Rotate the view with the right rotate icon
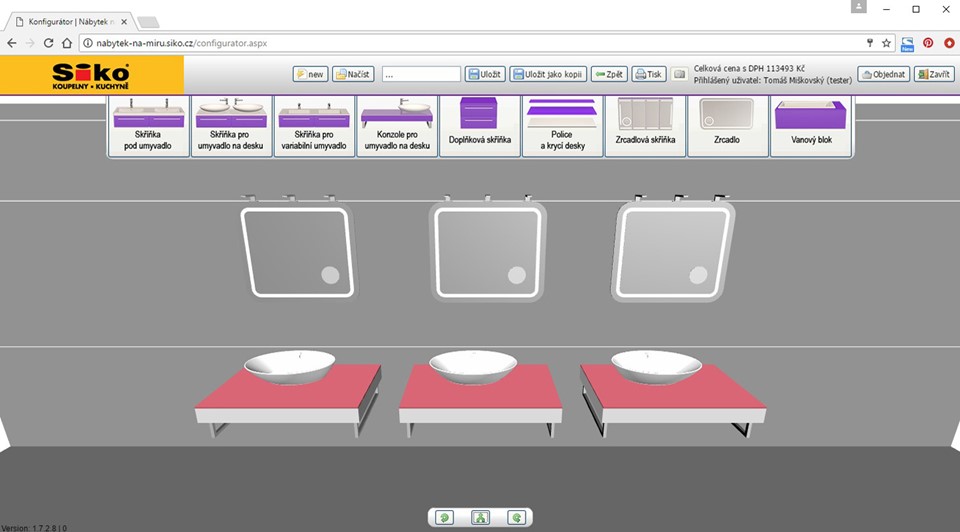Image resolution: width=960 pixels, height=532 pixels. [516, 517]
